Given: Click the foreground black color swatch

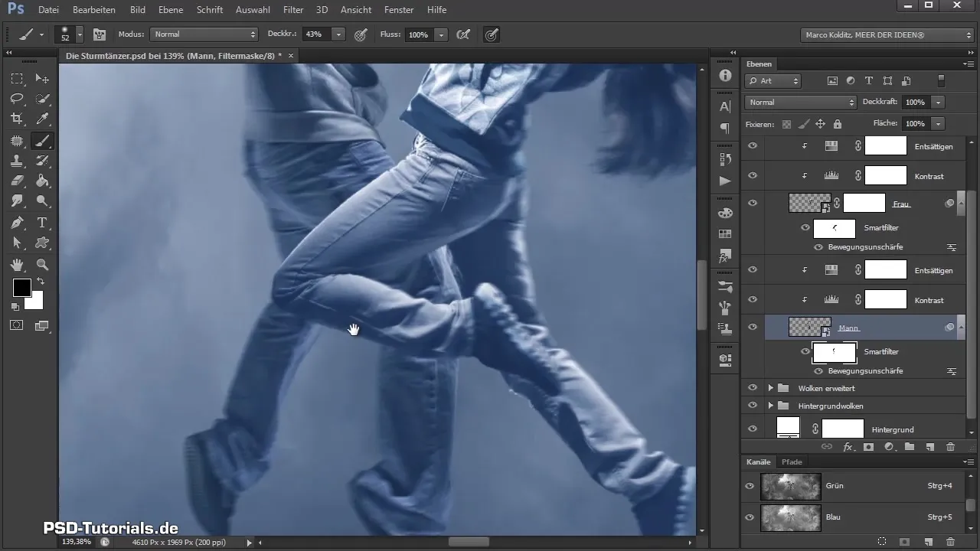Looking at the screenshot, I should pyautogui.click(x=21, y=288).
